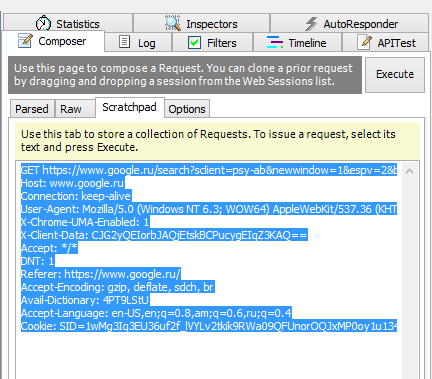
Task: Select the Composer tab
Action: pyautogui.click(x=53, y=41)
